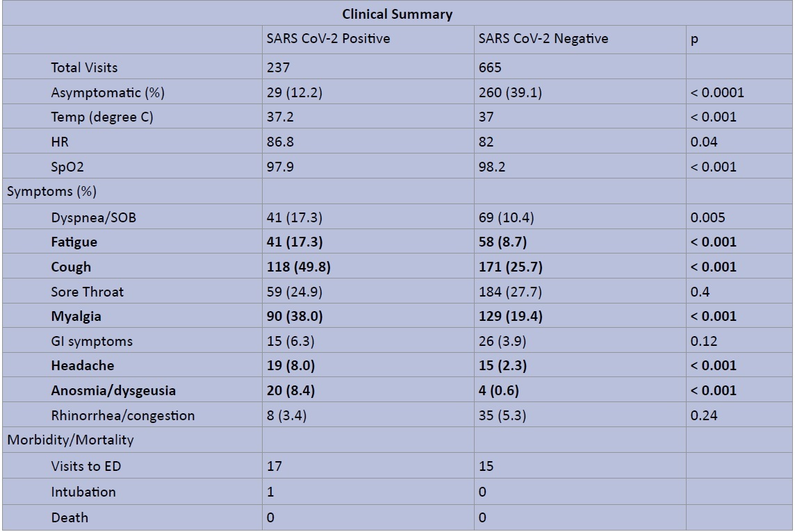Screen dimensions: 795x532
Task: Select the Total Visits row label
Action: (84, 67)
